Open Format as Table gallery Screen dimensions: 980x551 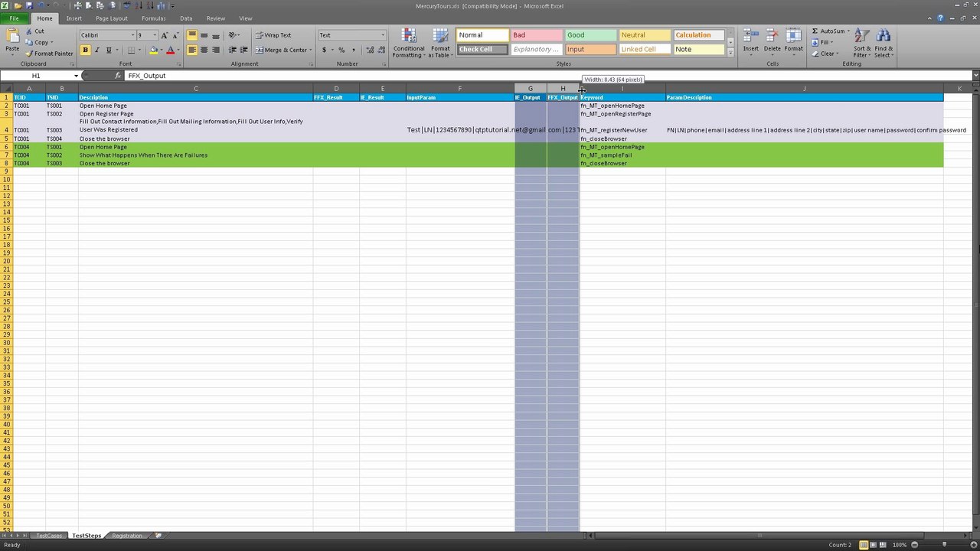point(440,44)
